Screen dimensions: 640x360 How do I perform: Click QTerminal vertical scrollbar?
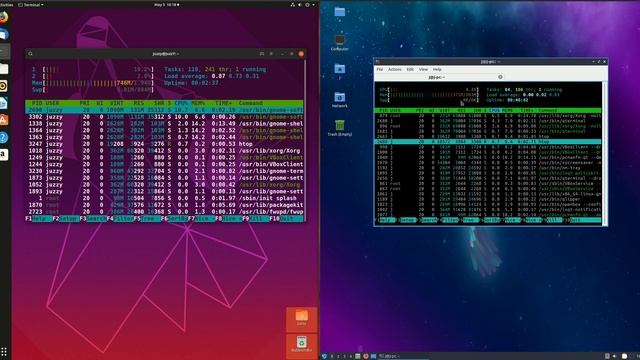click(x=604, y=153)
